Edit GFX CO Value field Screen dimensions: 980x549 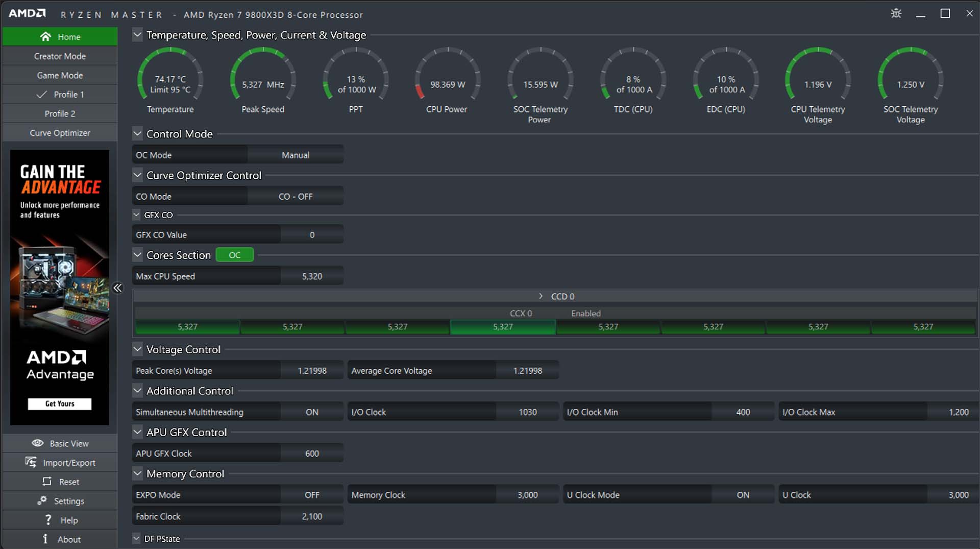[x=312, y=235]
